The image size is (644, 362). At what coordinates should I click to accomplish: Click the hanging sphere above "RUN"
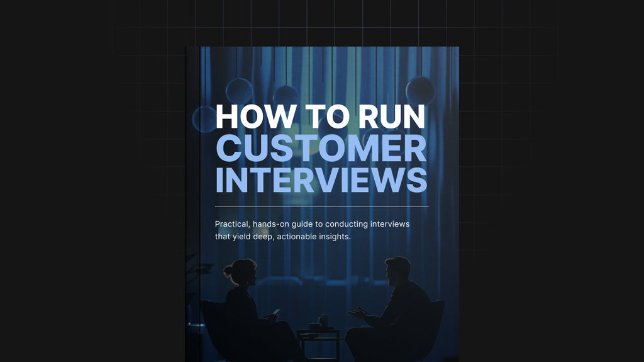click(420, 89)
